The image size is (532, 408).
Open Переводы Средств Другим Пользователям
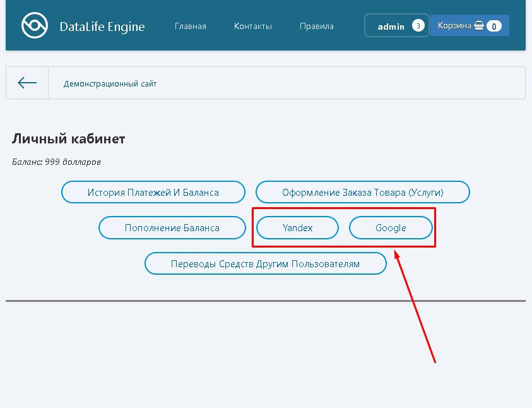265,263
